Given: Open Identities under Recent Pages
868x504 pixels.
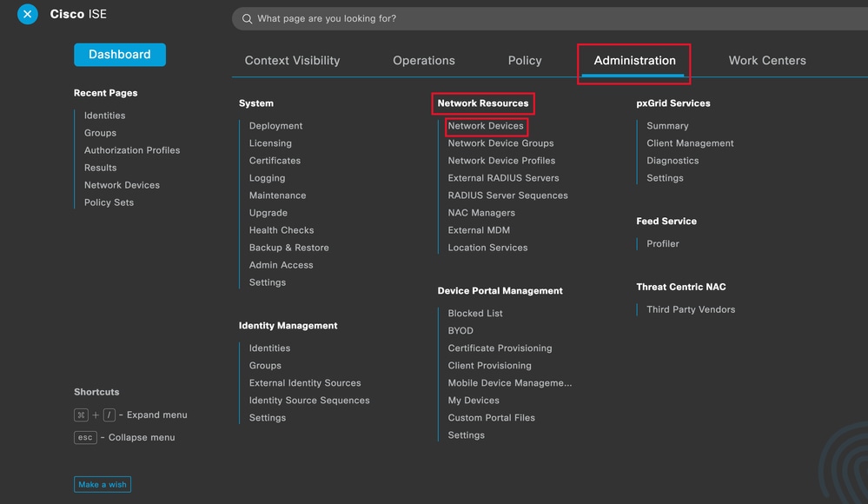Looking at the screenshot, I should [104, 116].
